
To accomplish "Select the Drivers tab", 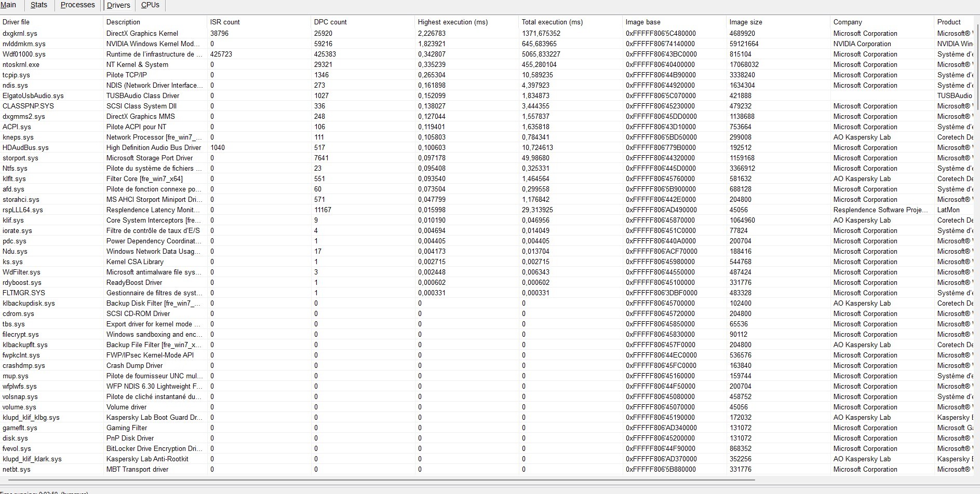I will [x=118, y=5].
